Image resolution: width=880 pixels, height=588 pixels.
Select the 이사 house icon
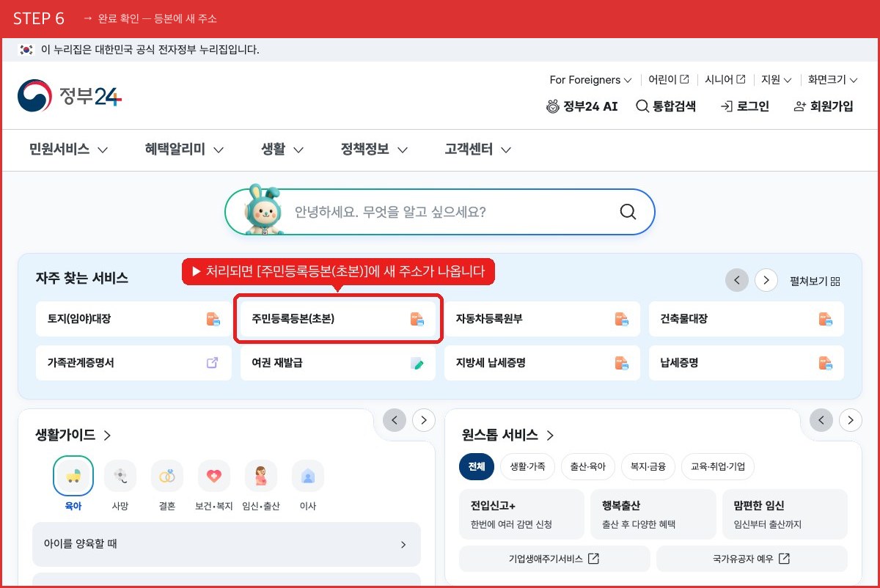(308, 477)
